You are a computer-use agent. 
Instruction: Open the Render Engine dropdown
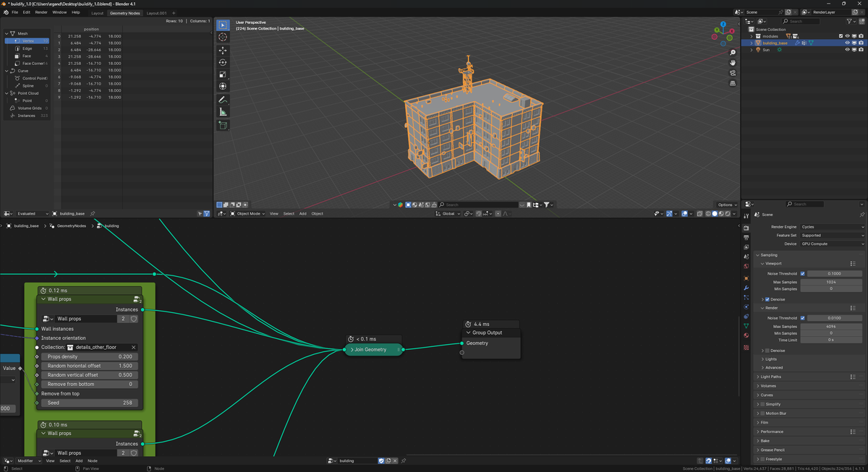coord(833,226)
